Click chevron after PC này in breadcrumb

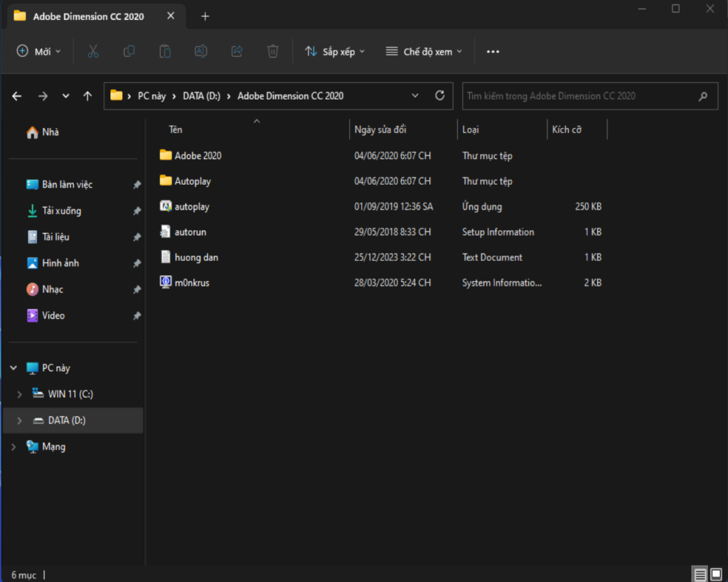point(174,96)
